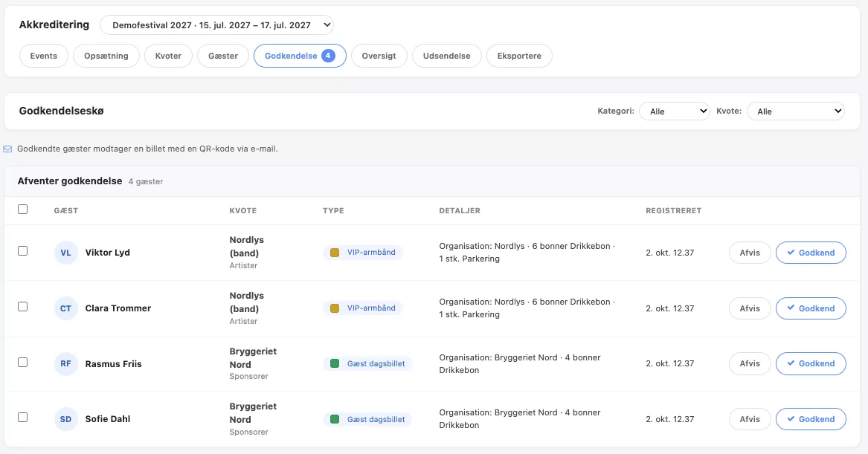Click the Gæst dagsbillet tag for Sofie Dahl
Screen dimensions: 868x454
[x=367, y=419]
